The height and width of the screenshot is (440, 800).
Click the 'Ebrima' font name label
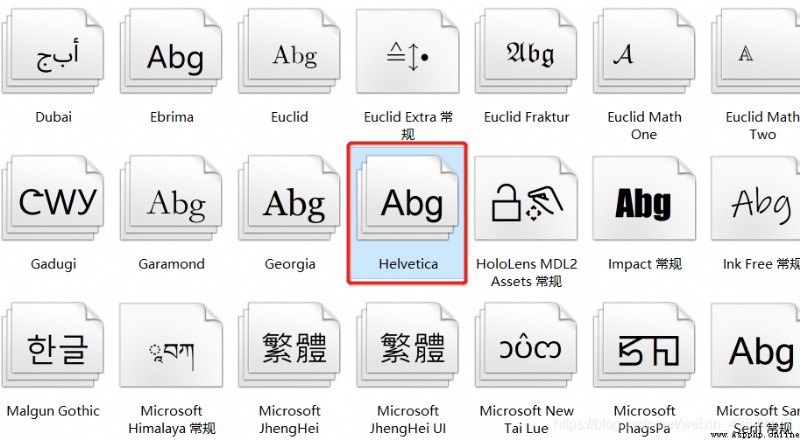coord(171,117)
